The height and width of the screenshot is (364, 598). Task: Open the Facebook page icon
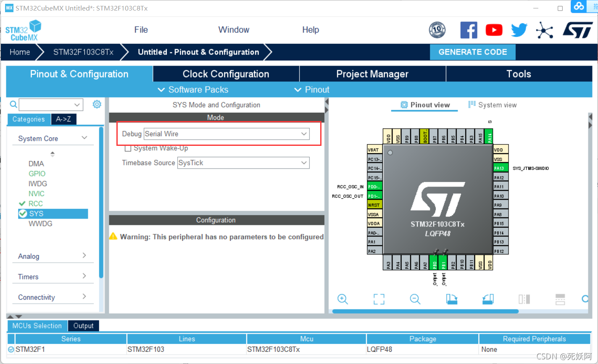coord(469,30)
